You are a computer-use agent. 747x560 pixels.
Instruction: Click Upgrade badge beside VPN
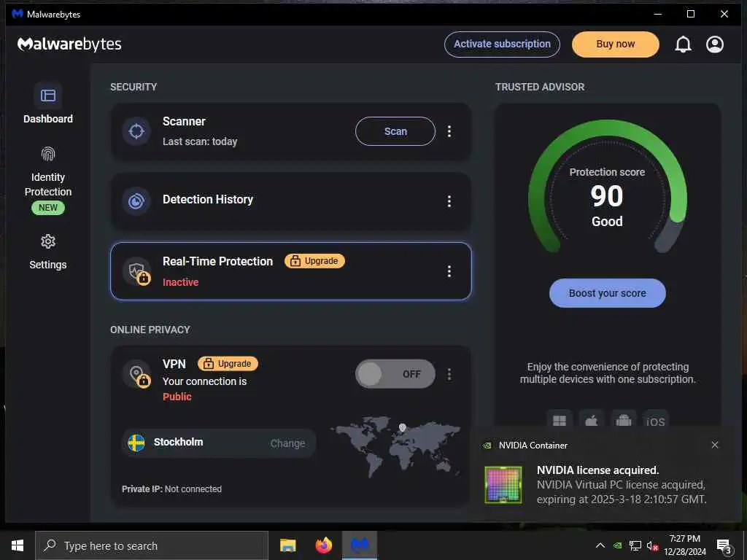pyautogui.click(x=228, y=364)
